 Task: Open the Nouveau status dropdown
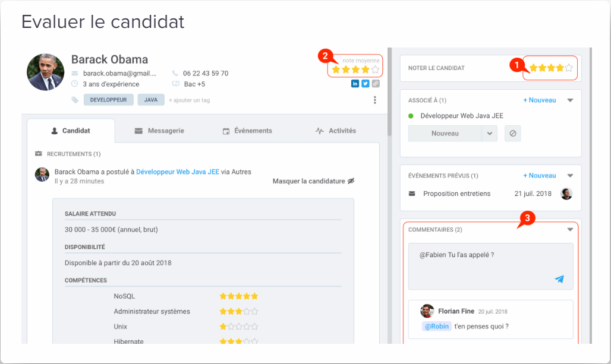pos(489,134)
